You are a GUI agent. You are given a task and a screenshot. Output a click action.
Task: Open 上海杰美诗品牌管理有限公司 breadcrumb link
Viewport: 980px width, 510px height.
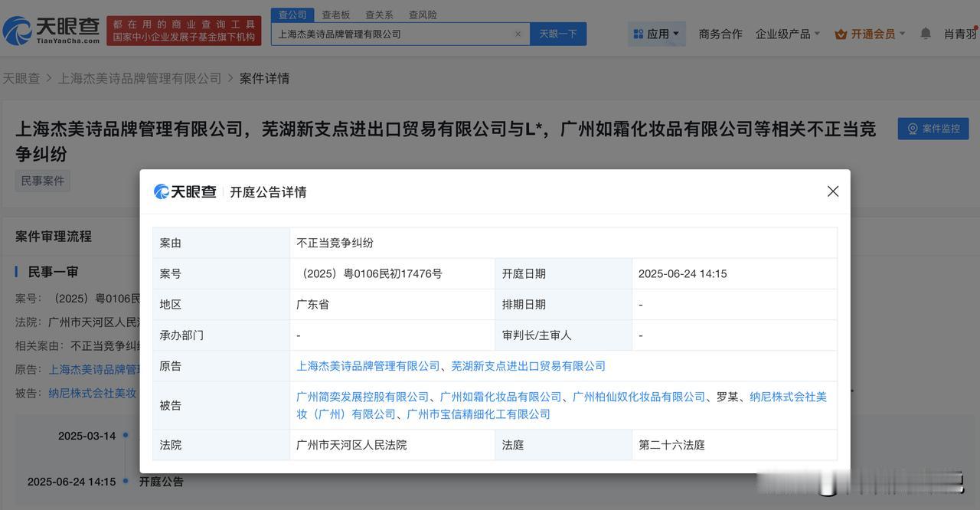139,78
